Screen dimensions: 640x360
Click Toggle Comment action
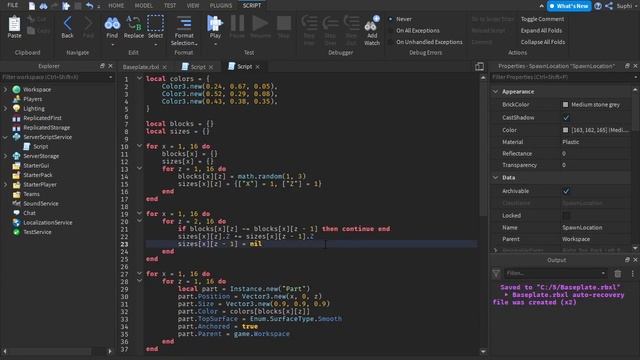[x=542, y=19]
